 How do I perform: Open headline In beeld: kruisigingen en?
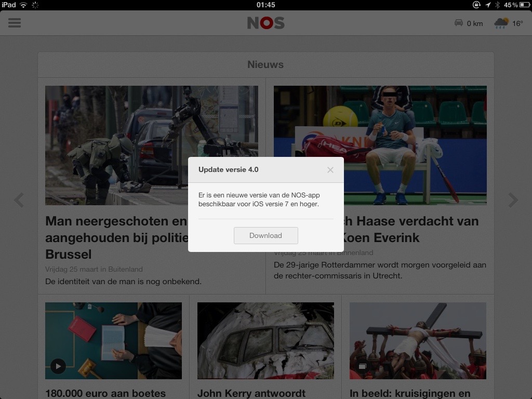410,393
